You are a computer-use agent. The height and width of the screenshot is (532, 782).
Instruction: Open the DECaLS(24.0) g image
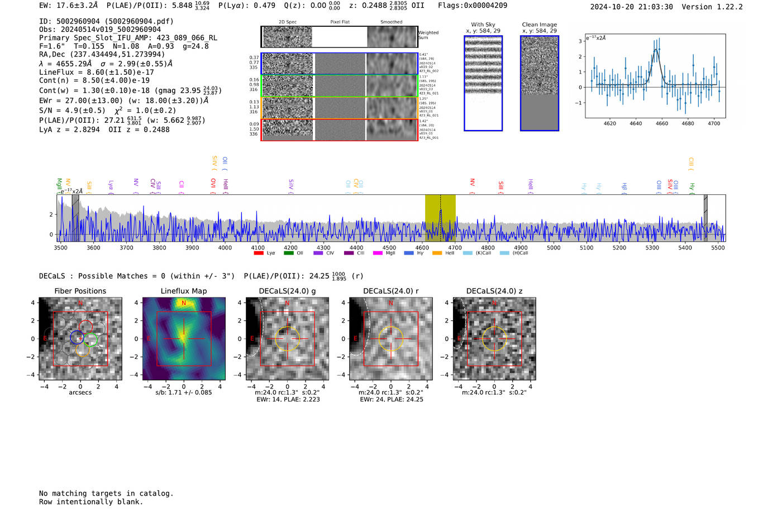click(x=288, y=339)
